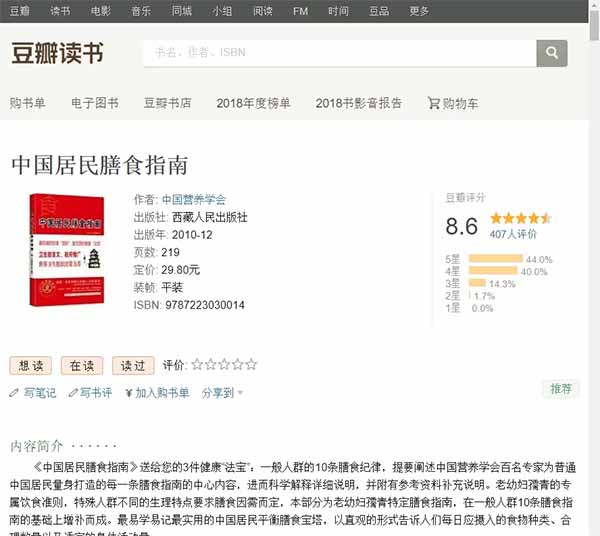Click the yen icon beside 加入购书单
The width and height of the screenshot is (600, 536).
(x=129, y=393)
